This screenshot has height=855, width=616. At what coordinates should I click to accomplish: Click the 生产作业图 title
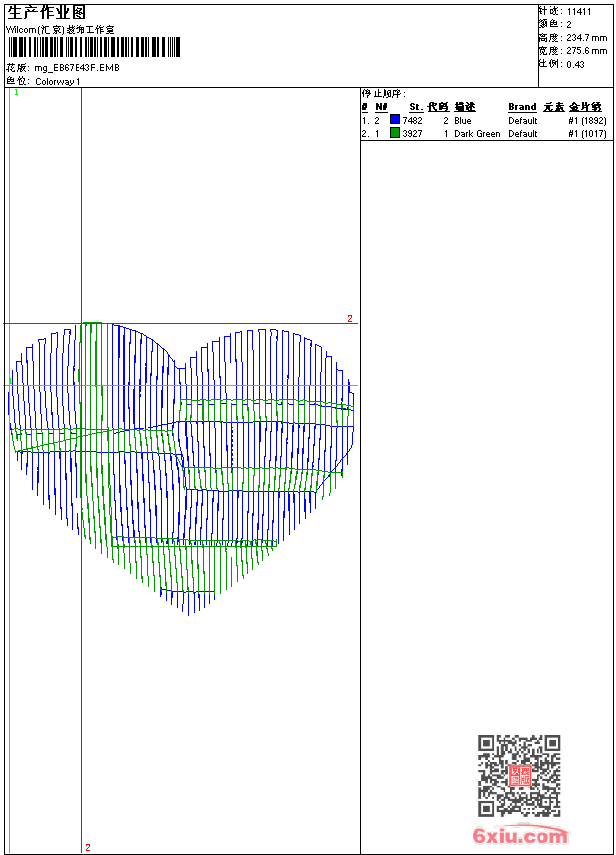(x=47, y=12)
